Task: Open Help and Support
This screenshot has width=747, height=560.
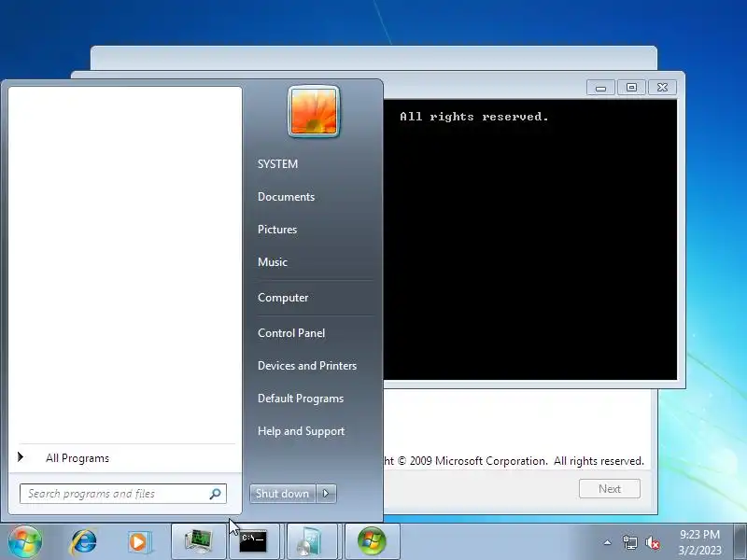Action: tap(301, 431)
